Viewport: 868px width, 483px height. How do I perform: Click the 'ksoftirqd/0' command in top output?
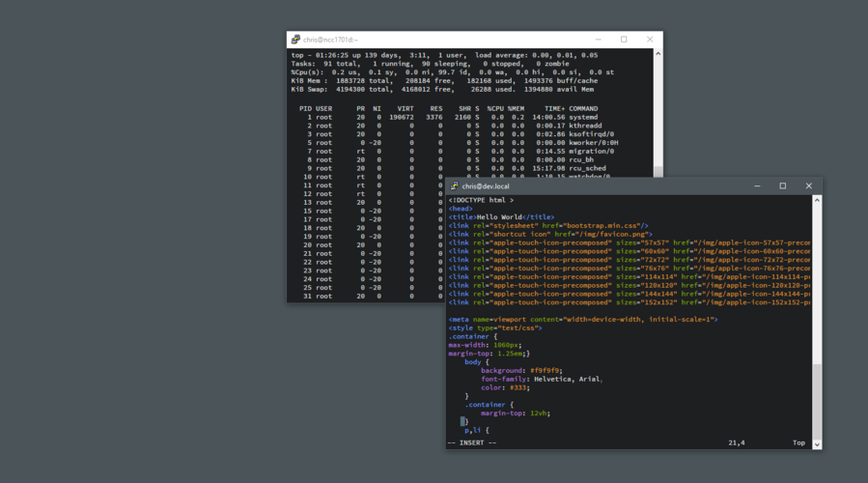(x=591, y=134)
